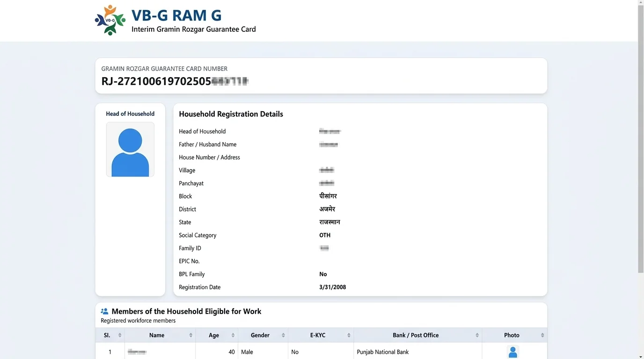Sort members using the Gender column arrows
This screenshot has height=359, width=644.
tap(283, 335)
